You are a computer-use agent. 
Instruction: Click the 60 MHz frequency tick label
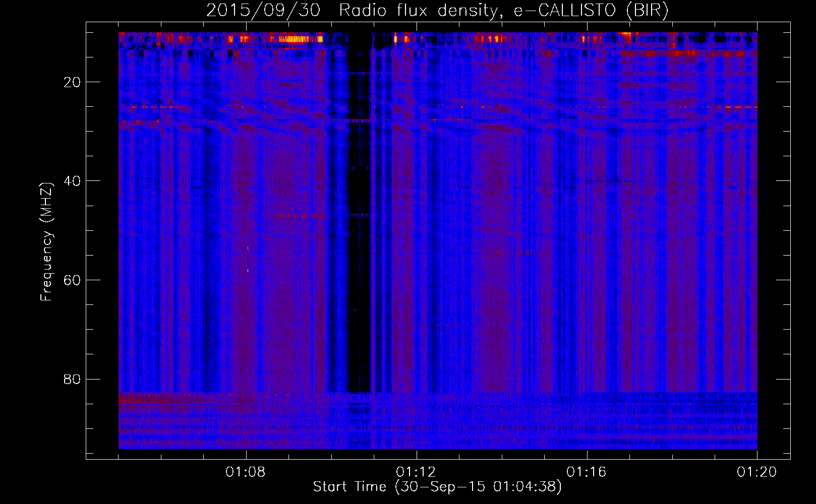click(x=73, y=280)
